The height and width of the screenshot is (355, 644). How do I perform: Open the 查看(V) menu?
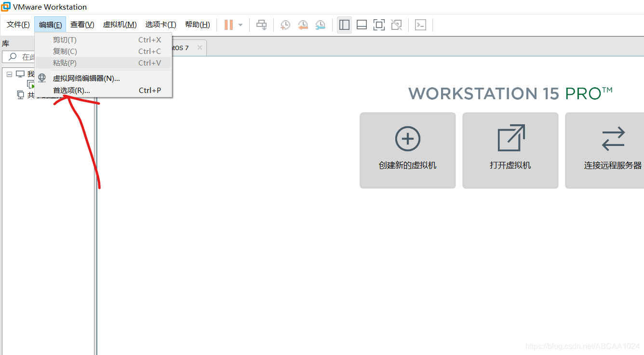pyautogui.click(x=82, y=25)
